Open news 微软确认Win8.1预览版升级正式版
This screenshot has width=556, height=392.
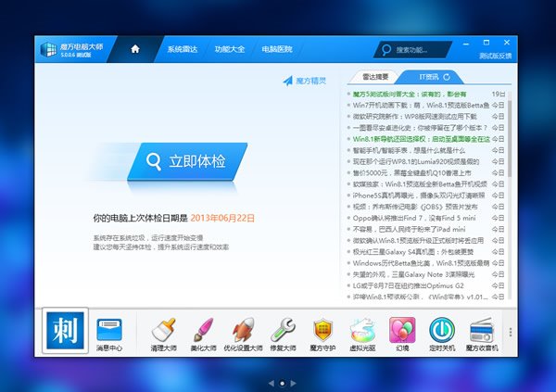coord(418,241)
